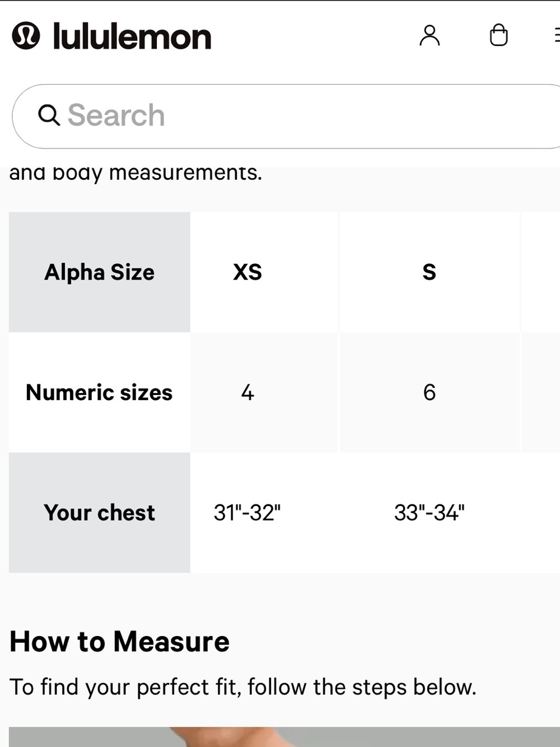Click the search magnifier icon
Viewport: 560px width, 747px height.
point(49,115)
